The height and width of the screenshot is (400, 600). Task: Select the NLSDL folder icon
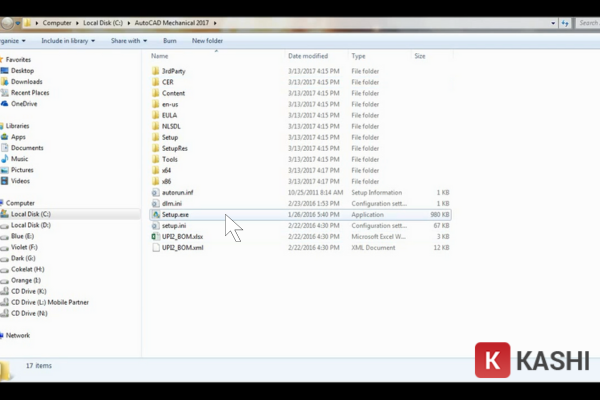tap(155, 126)
